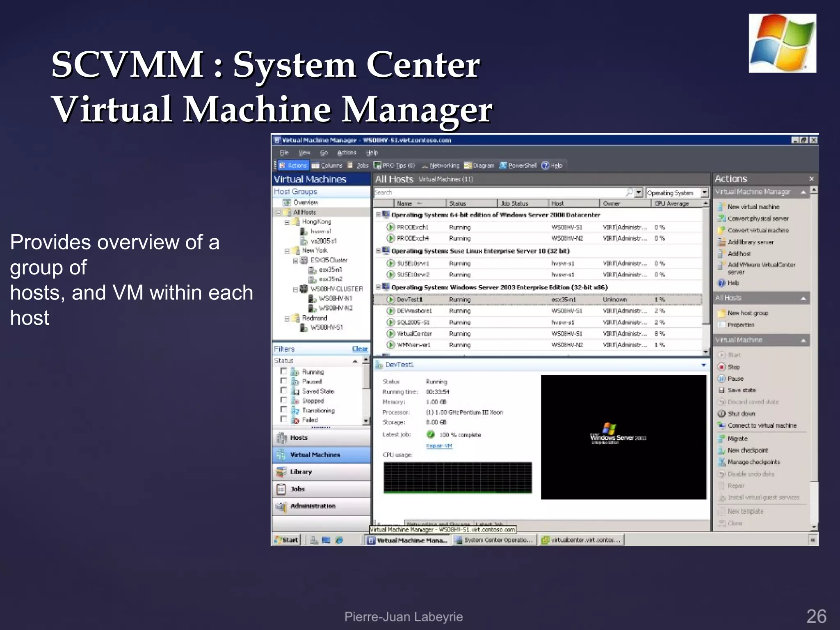Open the View menu

pos(304,153)
